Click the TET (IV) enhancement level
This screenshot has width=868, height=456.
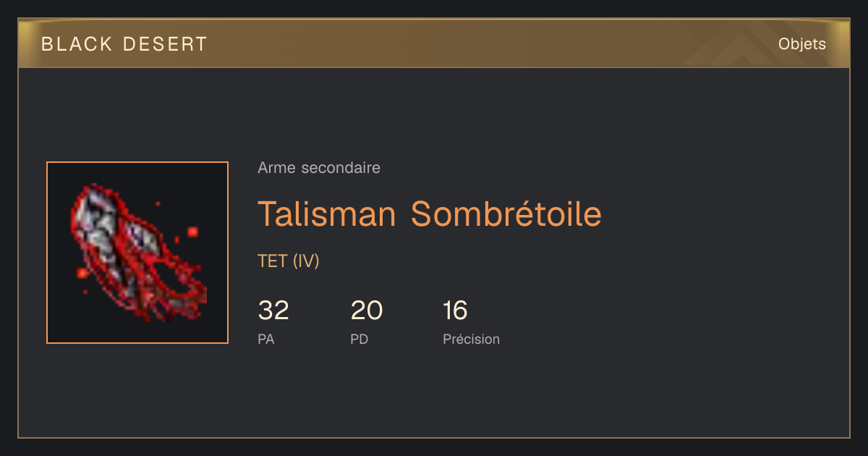click(289, 261)
